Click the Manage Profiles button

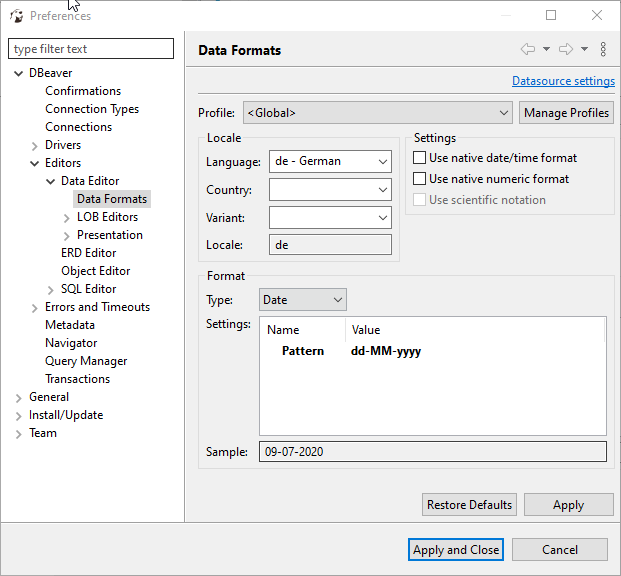[566, 113]
